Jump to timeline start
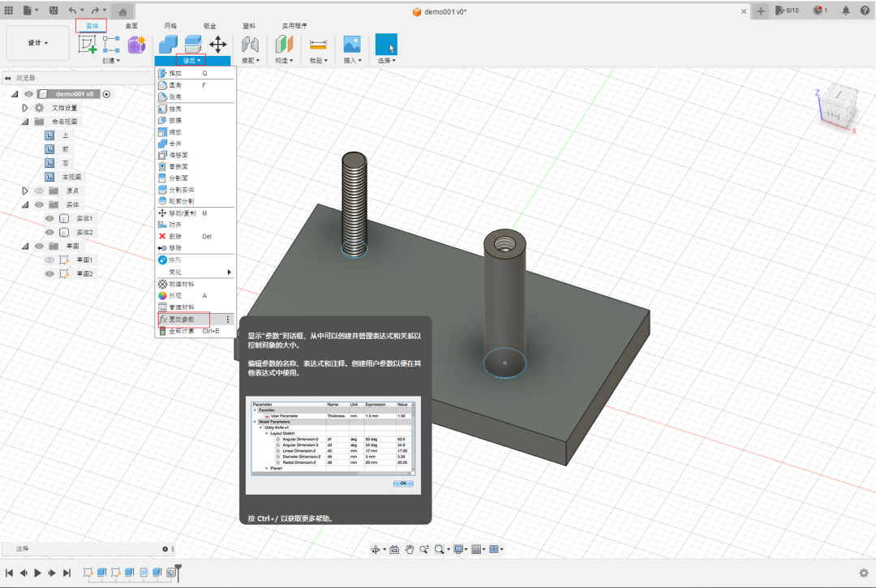 [x=9, y=573]
